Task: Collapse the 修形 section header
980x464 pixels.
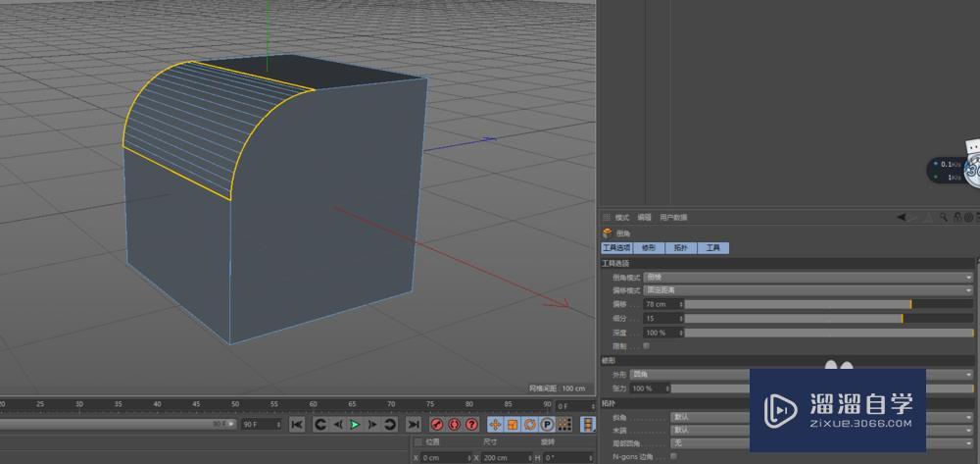Action: point(788,361)
